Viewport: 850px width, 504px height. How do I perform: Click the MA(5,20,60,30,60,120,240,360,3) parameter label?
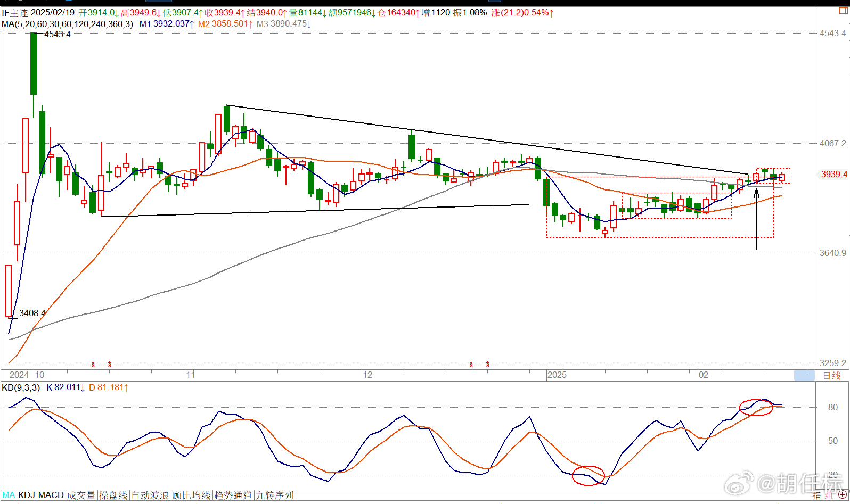click(68, 24)
